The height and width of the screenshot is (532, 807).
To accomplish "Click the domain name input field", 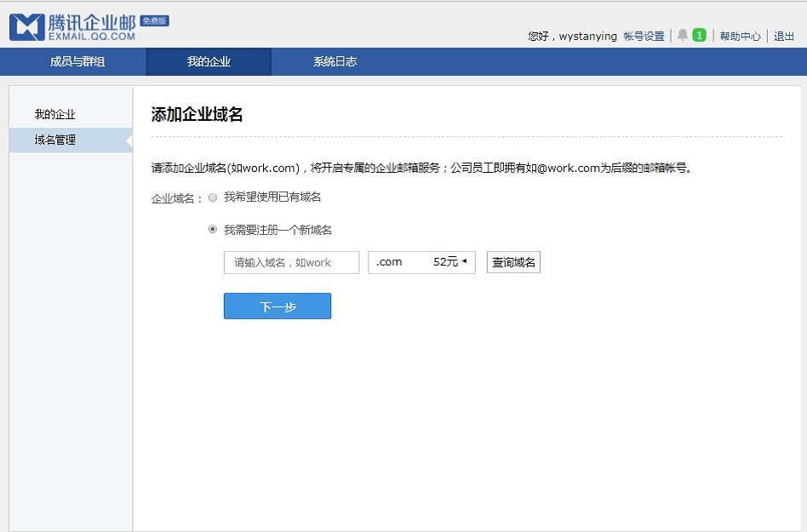I will (x=291, y=262).
